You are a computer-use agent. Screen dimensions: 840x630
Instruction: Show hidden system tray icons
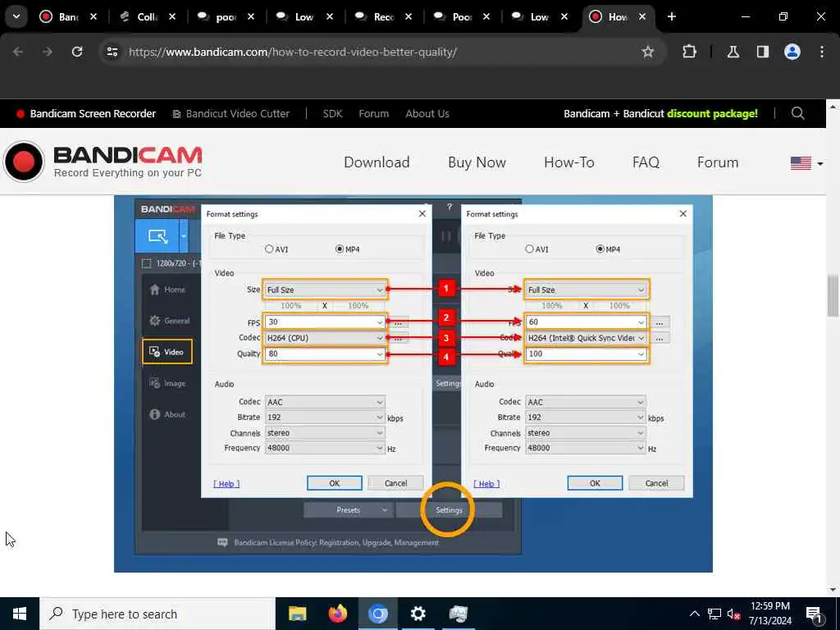694,614
